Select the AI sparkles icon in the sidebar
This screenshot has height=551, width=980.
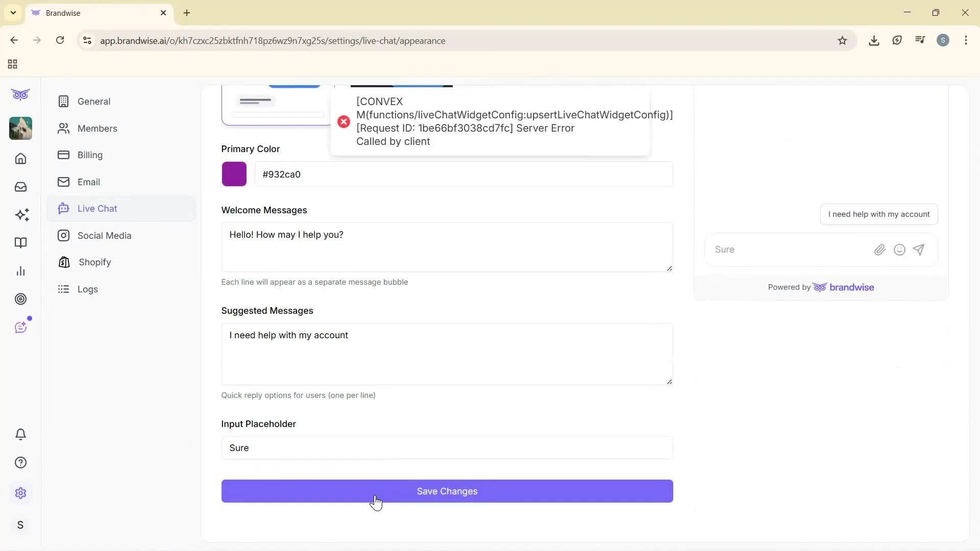(20, 215)
